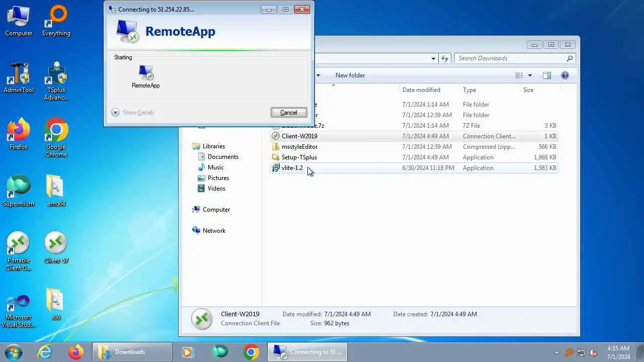This screenshot has width=644, height=362.
Task: Sort by Size column header
Action: [539, 90]
